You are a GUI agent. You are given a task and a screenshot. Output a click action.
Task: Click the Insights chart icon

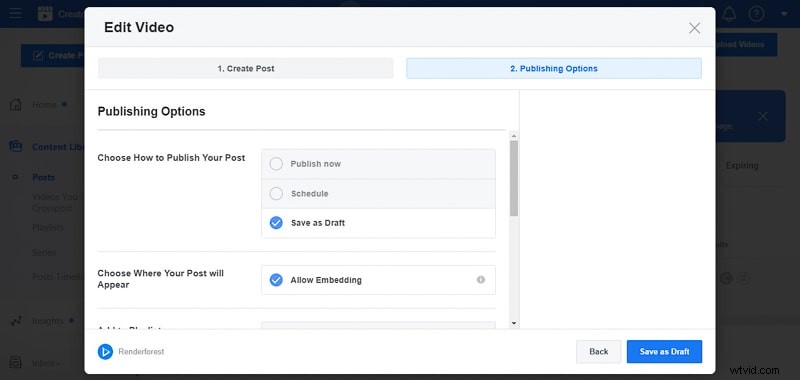[16, 321]
